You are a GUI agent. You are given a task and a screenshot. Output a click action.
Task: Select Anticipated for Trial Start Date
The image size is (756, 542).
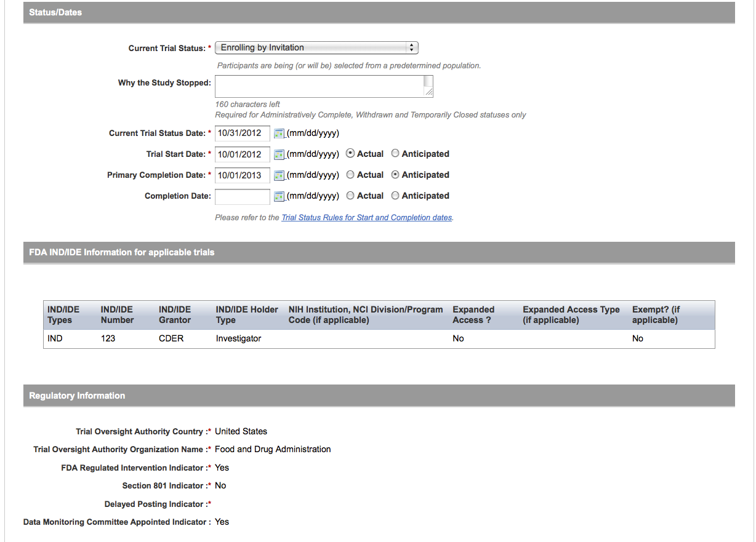coord(395,154)
